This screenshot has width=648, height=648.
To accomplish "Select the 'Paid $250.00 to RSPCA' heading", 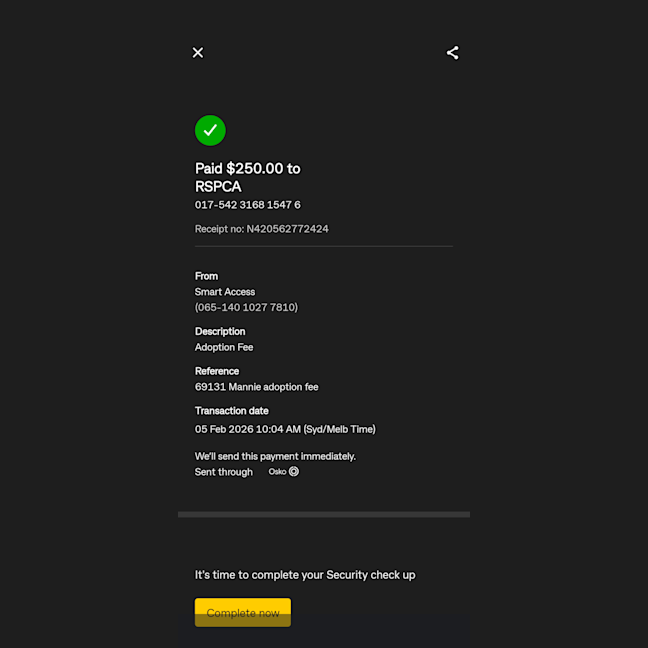I will [248, 177].
